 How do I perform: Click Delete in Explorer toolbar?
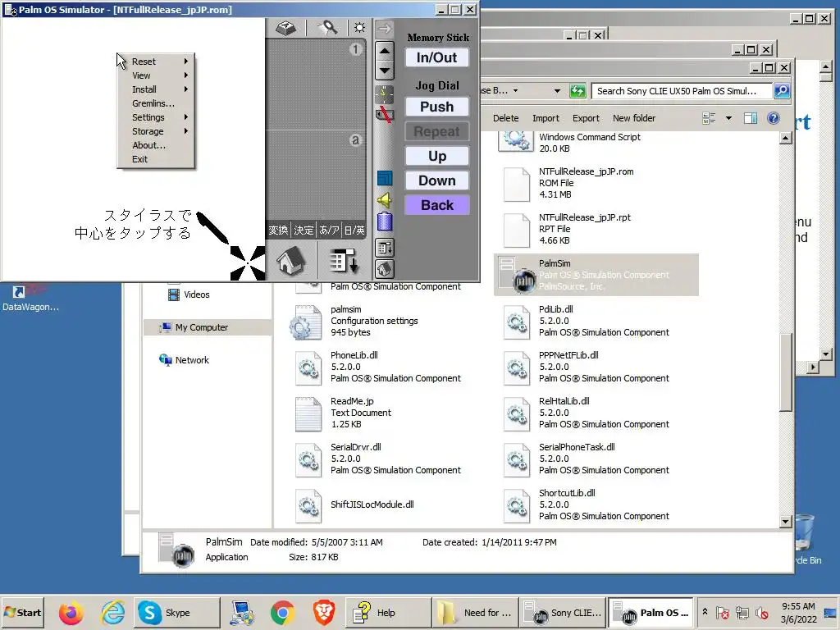coord(505,118)
